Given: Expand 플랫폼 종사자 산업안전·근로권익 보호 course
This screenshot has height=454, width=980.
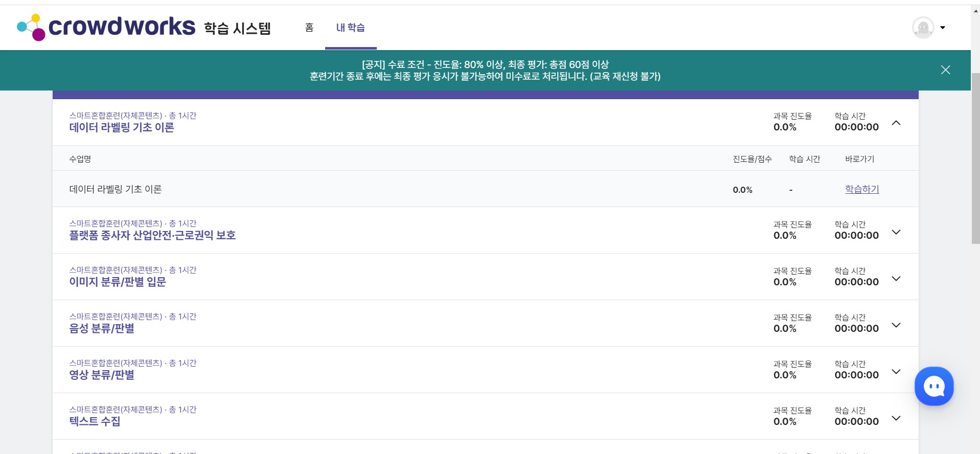Looking at the screenshot, I should (896, 232).
